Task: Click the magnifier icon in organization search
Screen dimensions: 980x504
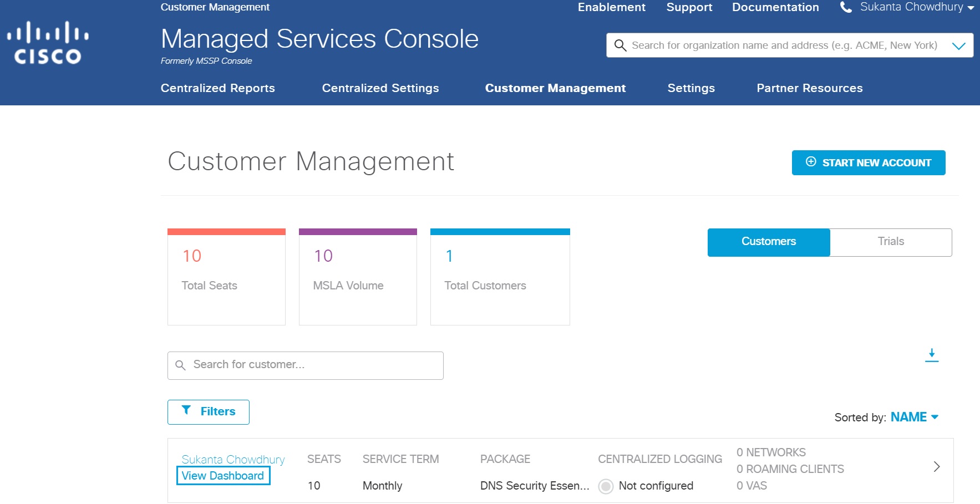Action: coord(620,45)
